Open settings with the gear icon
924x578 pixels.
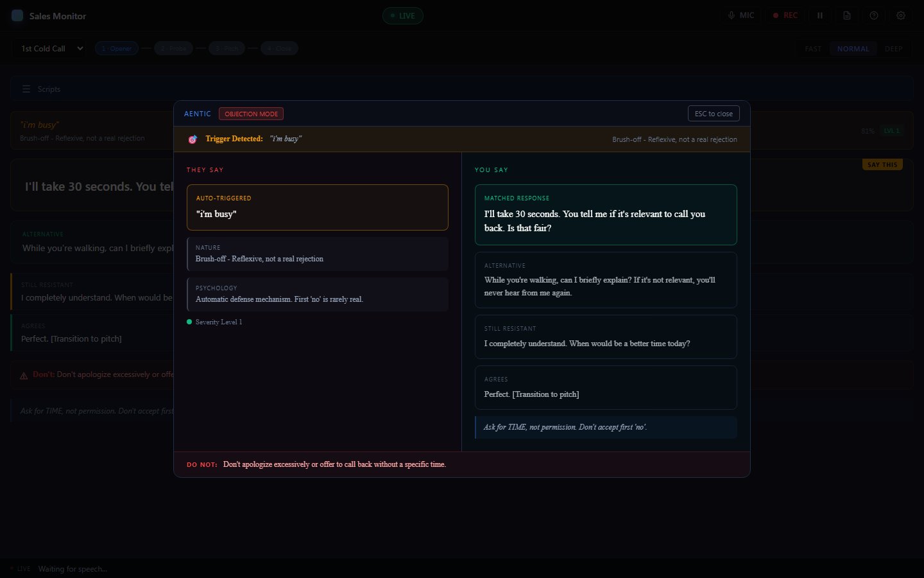pos(901,15)
